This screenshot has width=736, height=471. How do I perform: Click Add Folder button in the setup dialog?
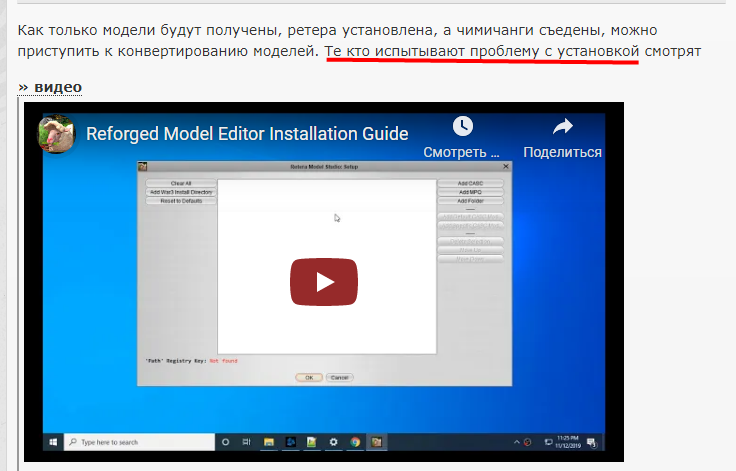(x=470, y=201)
